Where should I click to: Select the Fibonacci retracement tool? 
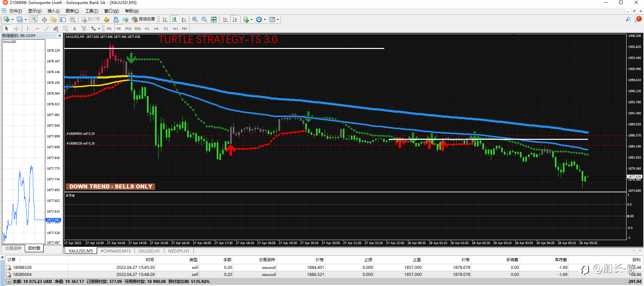pyautogui.click(x=65, y=28)
